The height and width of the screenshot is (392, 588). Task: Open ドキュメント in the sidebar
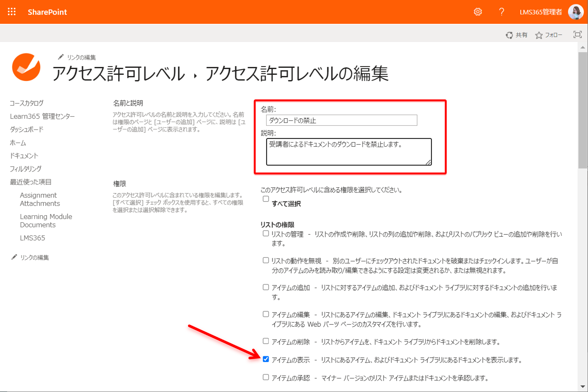click(24, 156)
